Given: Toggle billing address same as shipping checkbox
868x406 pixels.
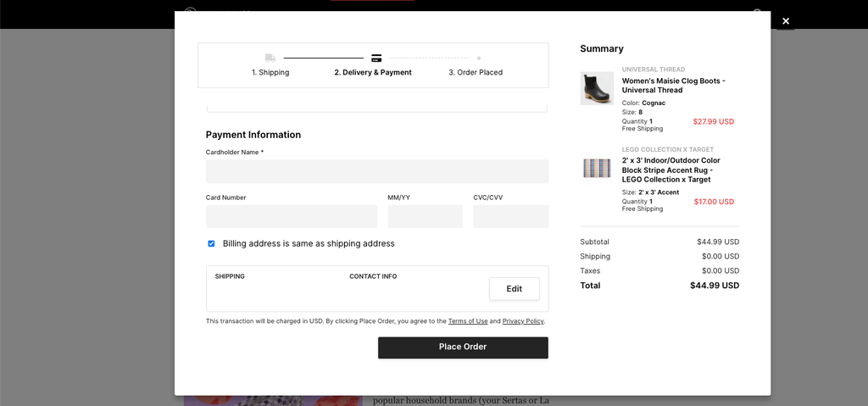Looking at the screenshot, I should pos(211,243).
